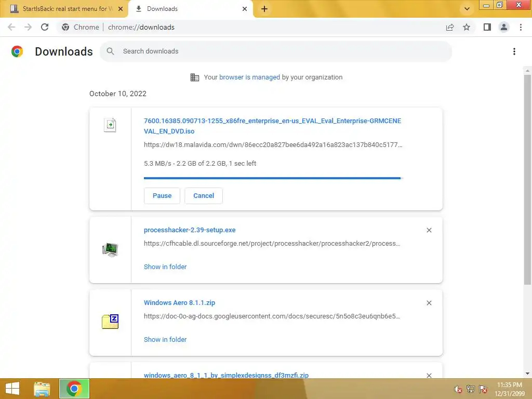The width and height of the screenshot is (532, 399).
Task: Open Windows Aero 8.1.1.zip file link
Action: point(179,303)
